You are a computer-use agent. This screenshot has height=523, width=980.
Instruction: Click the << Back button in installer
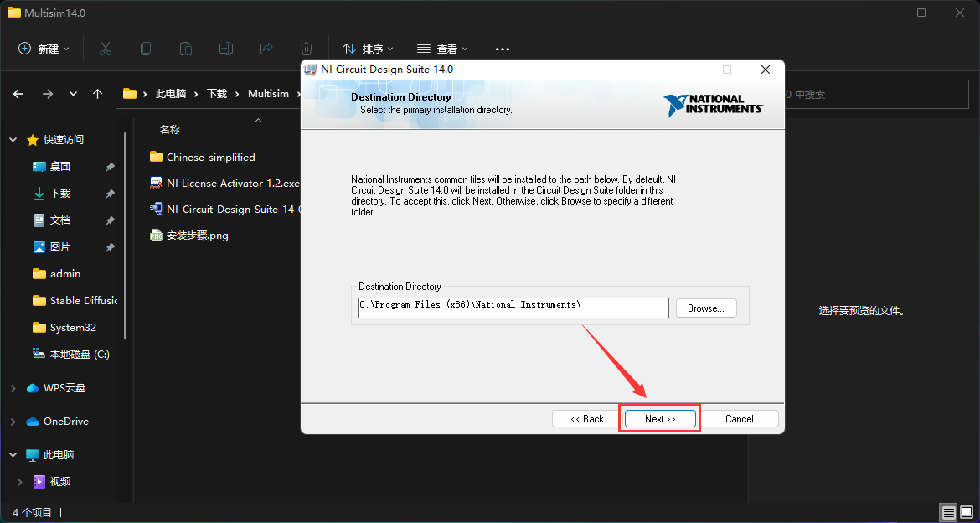click(587, 418)
